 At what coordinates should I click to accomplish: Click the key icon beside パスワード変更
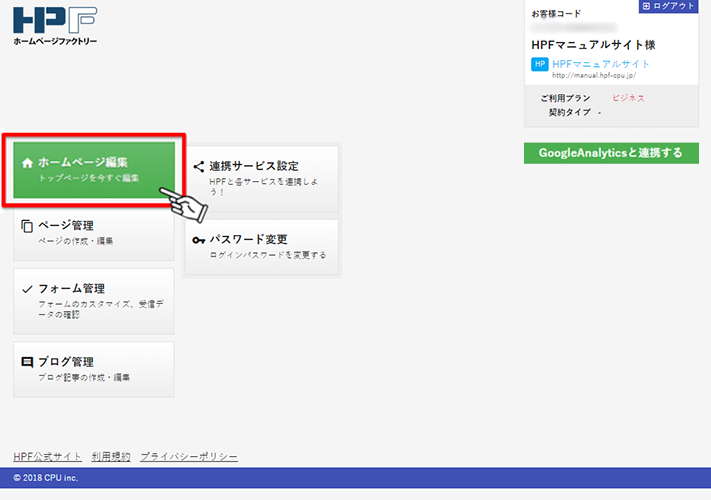[199, 240]
